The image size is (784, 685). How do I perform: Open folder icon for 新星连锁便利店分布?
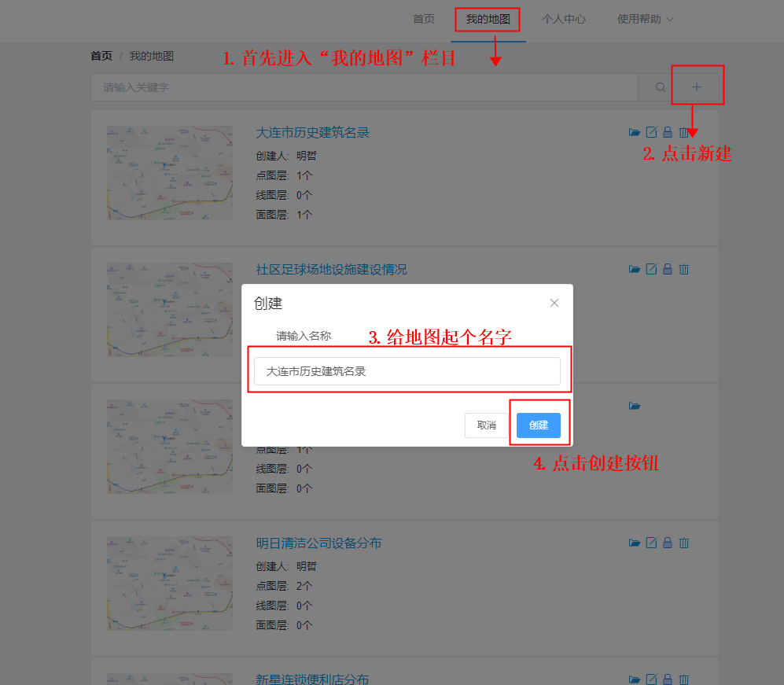click(635, 679)
